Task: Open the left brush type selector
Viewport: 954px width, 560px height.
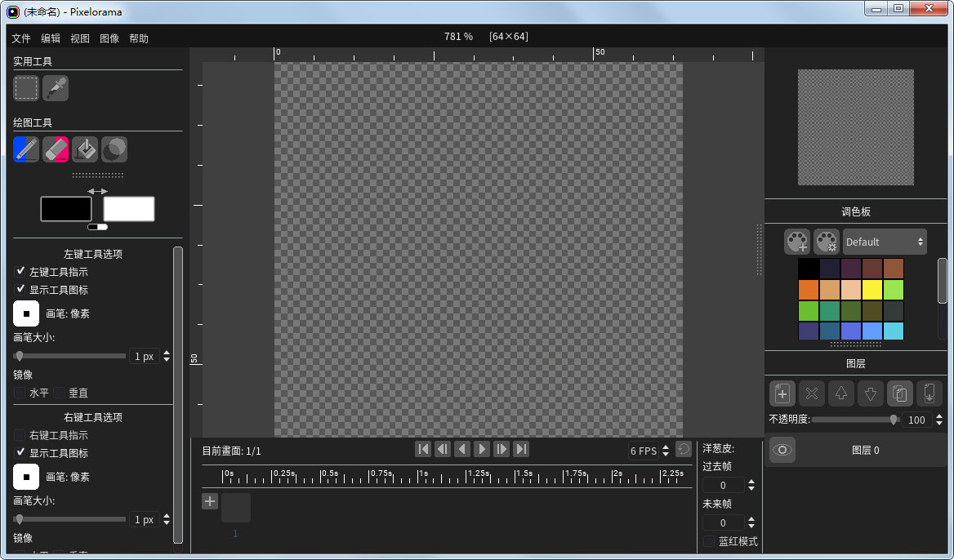Action: click(25, 313)
